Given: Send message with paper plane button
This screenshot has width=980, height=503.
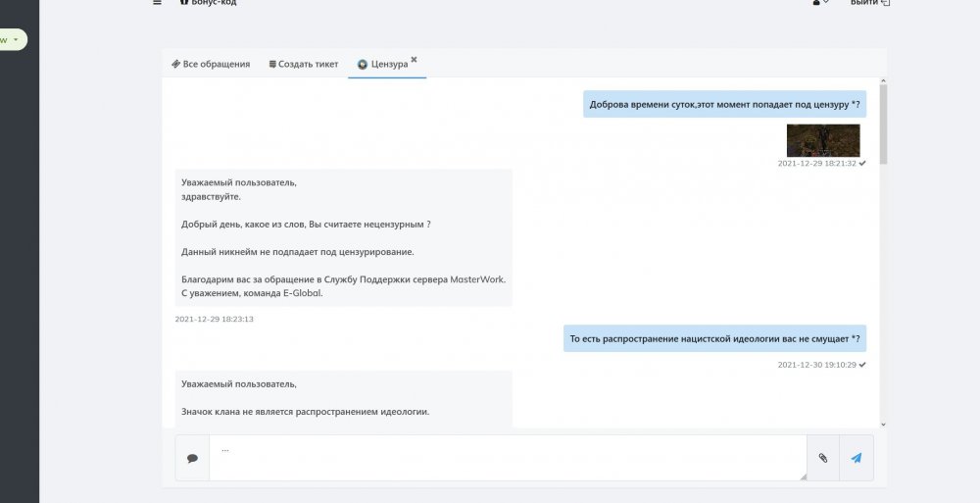Looking at the screenshot, I should tap(856, 458).
